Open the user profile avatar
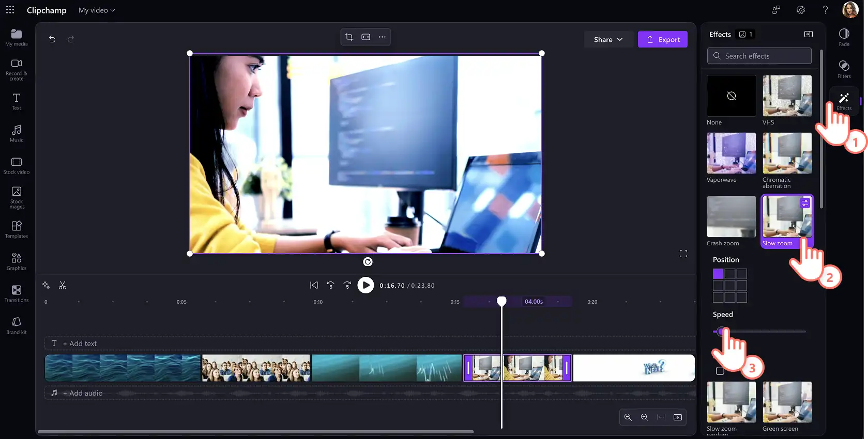 [x=850, y=10]
